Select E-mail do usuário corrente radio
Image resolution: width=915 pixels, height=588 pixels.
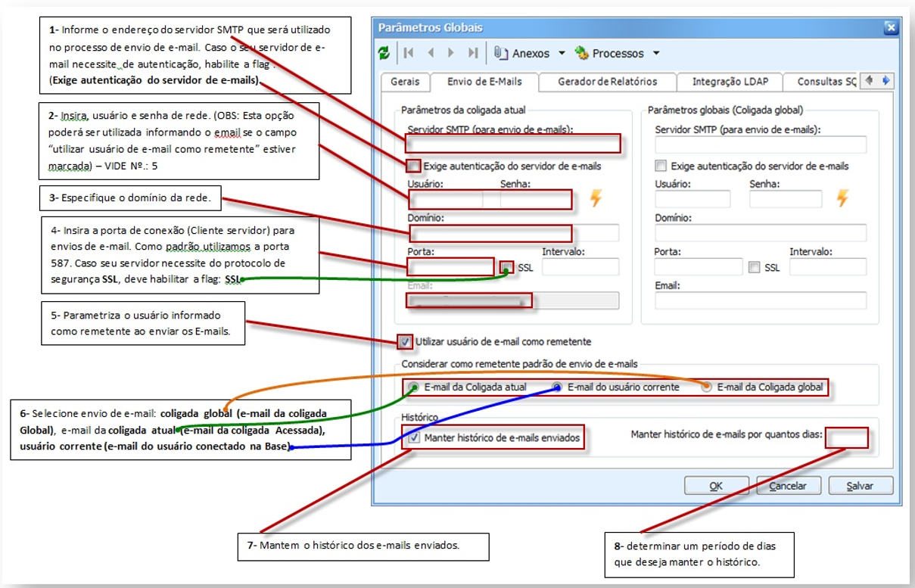557,387
